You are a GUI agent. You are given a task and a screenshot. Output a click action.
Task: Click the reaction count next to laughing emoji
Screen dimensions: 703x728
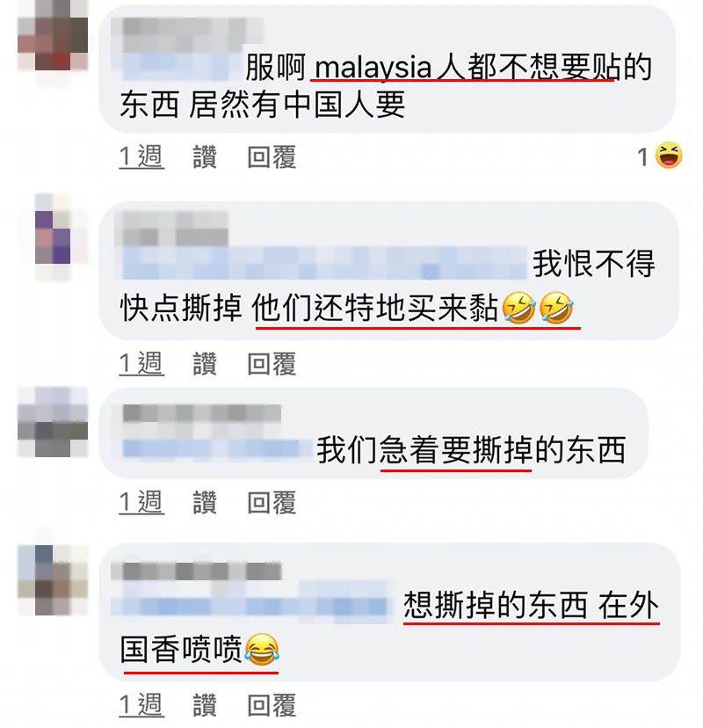click(x=642, y=157)
